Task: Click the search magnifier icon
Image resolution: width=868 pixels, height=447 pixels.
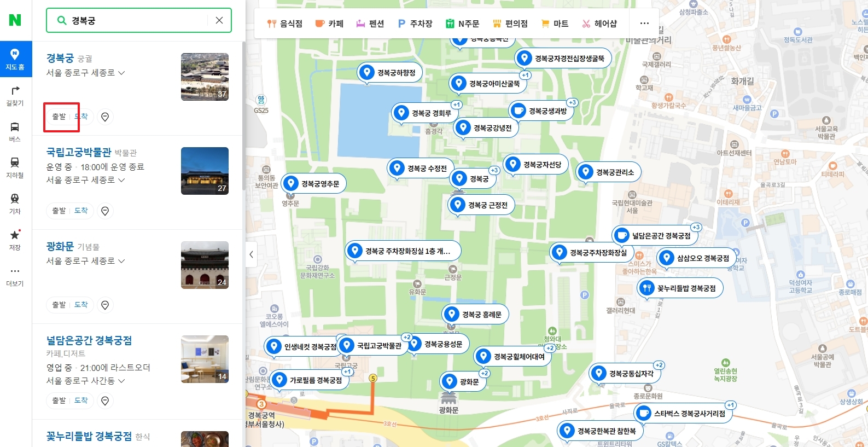Action: [62, 20]
